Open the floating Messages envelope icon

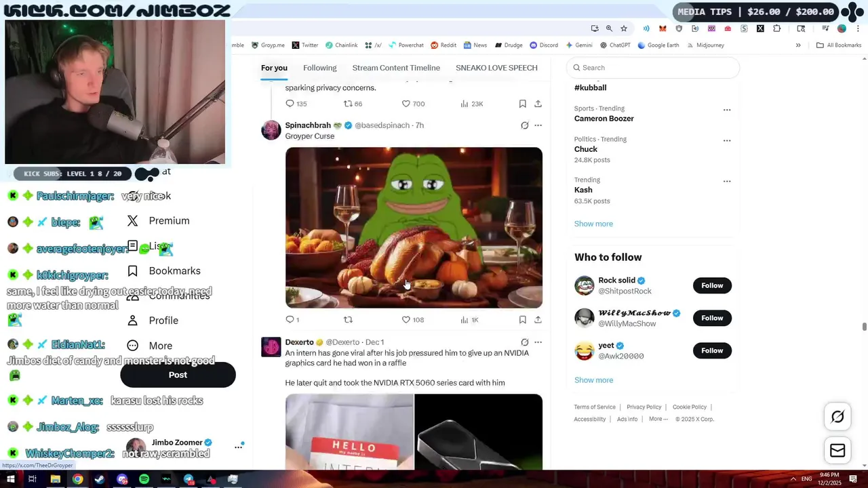tap(837, 451)
